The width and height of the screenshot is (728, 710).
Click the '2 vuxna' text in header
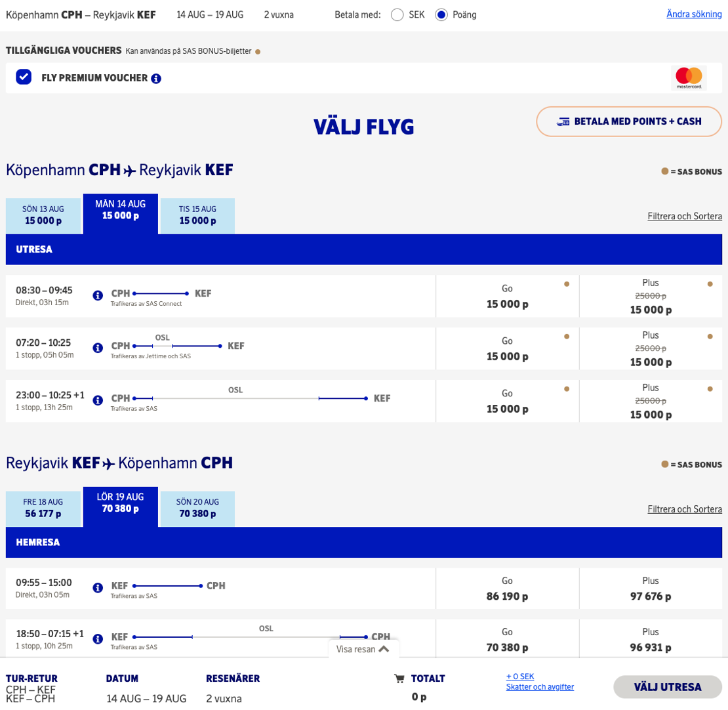[x=279, y=15]
